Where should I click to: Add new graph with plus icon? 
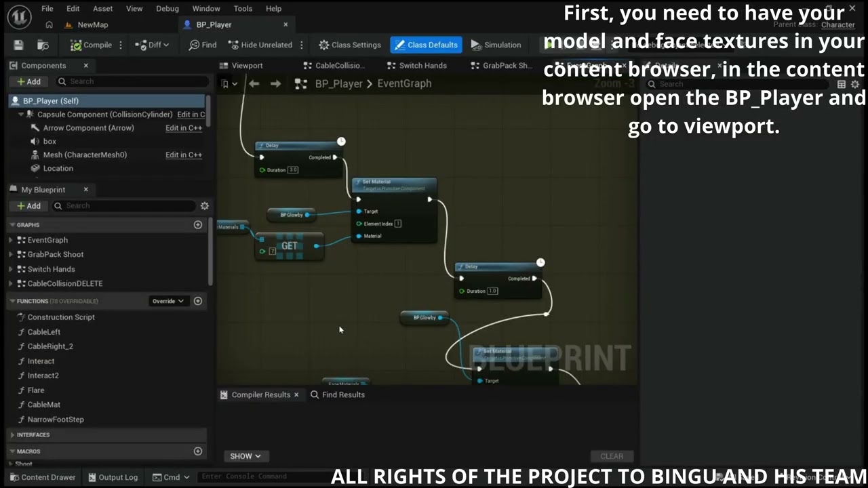tap(198, 225)
